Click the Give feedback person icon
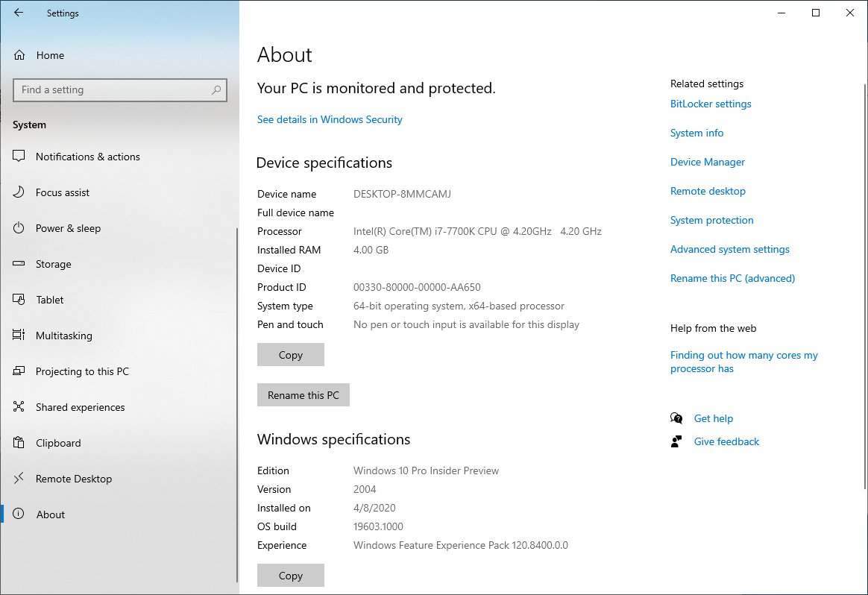Screen dimensions: 868x595 (676, 441)
